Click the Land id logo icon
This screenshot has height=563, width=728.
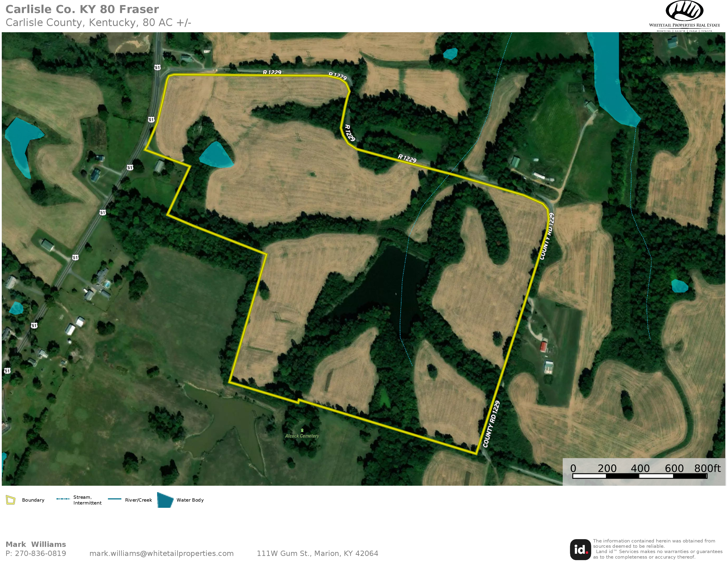click(x=580, y=549)
